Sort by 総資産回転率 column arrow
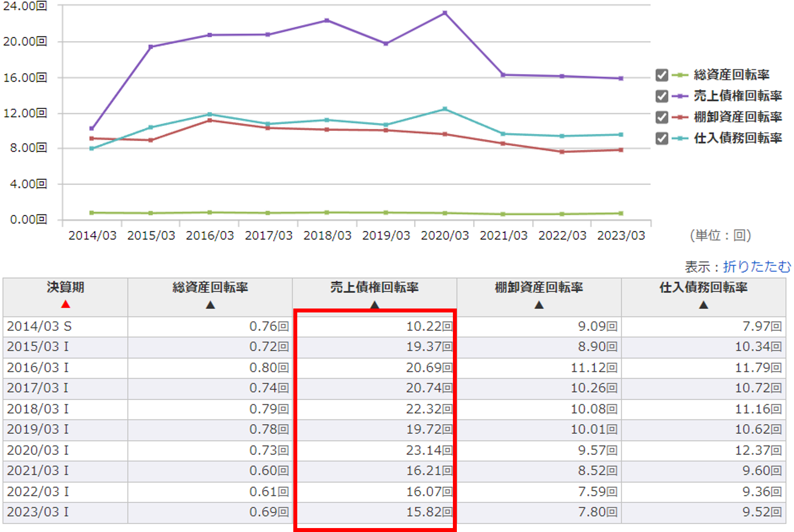The height and width of the screenshot is (532, 794). point(210,305)
